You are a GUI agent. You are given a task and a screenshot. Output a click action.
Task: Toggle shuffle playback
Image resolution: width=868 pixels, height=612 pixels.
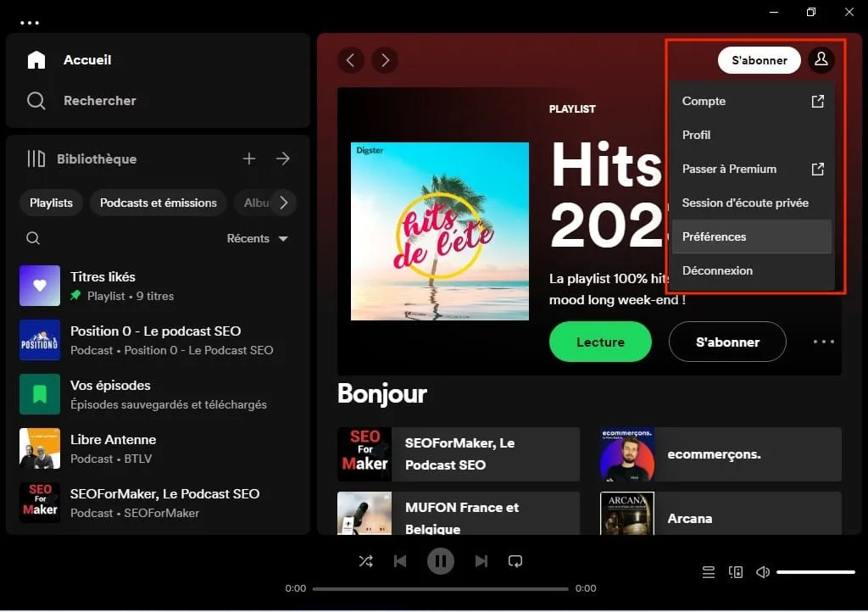coord(366,560)
